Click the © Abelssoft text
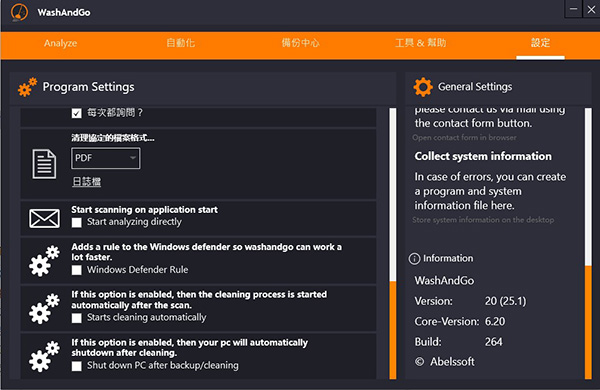Image resolution: width=600 pixels, height=390 pixels. click(445, 362)
